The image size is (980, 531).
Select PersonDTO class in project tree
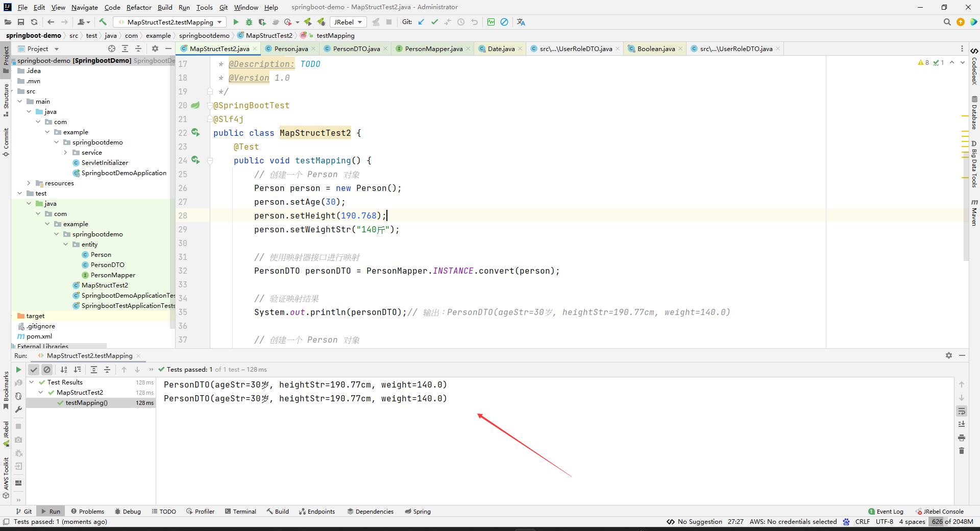click(x=107, y=264)
